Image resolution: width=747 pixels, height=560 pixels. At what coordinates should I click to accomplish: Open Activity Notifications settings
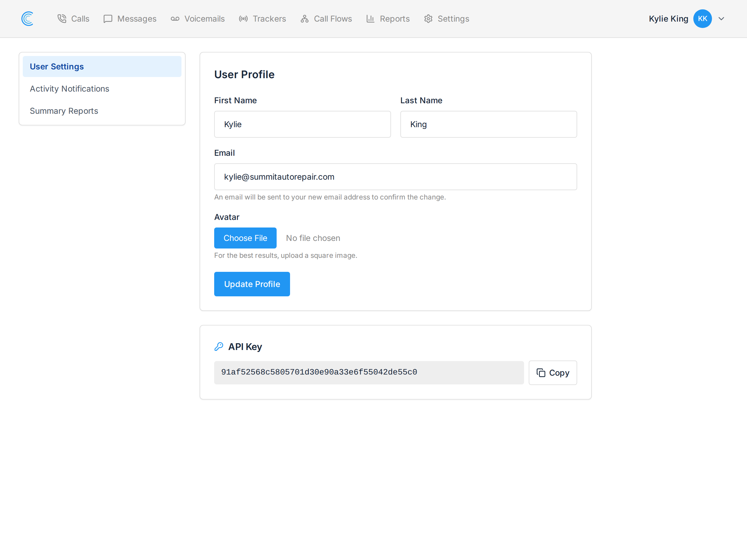102,89
